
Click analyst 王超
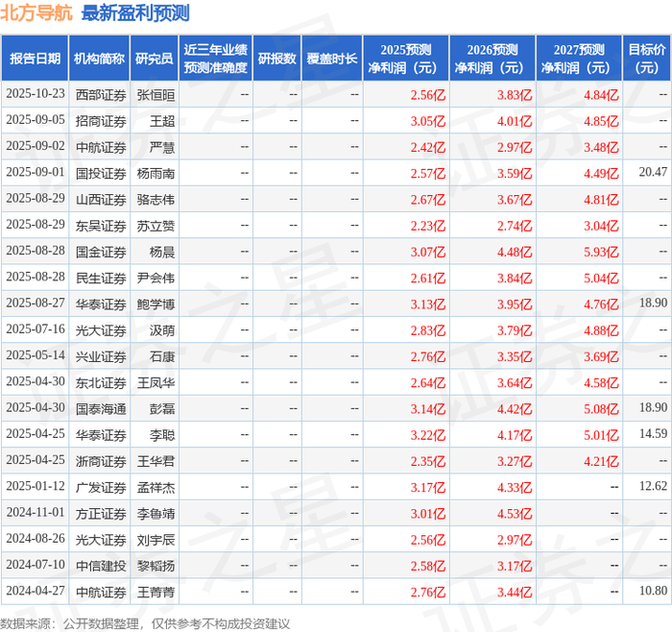162,121
